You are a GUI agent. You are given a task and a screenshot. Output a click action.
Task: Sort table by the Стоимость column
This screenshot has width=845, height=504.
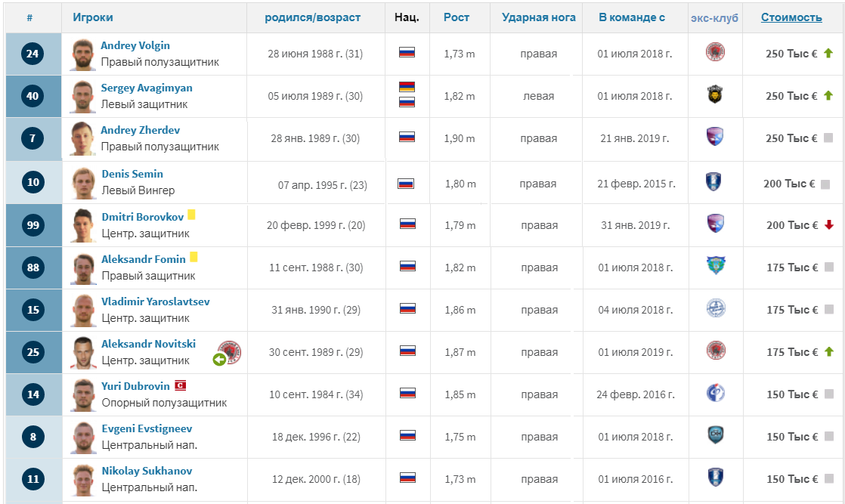[791, 17]
